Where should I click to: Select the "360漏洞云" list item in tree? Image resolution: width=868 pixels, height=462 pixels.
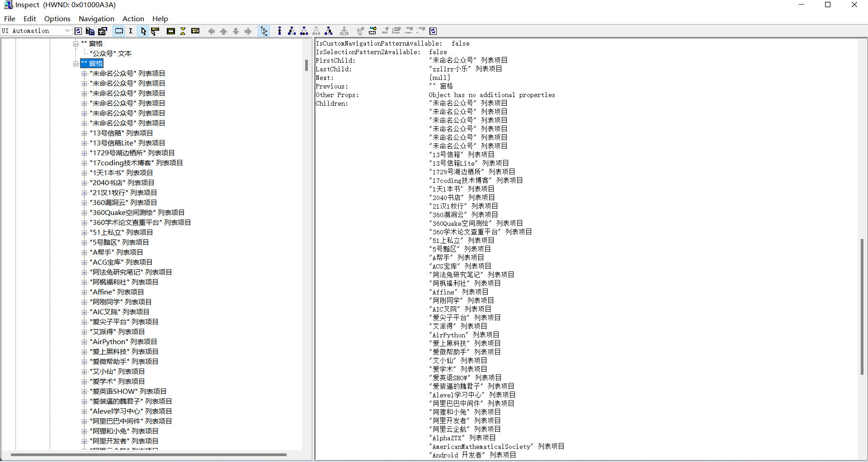click(123, 203)
